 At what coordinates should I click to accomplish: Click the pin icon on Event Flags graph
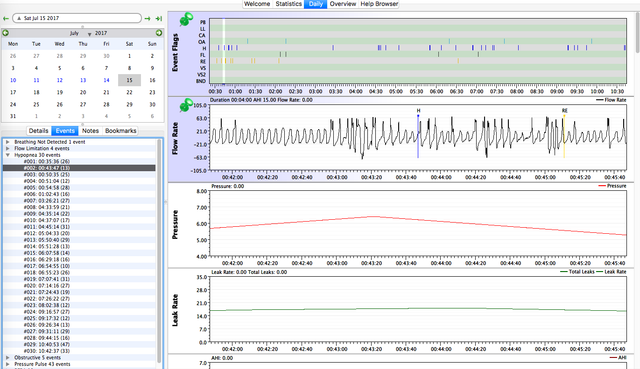pos(186,19)
